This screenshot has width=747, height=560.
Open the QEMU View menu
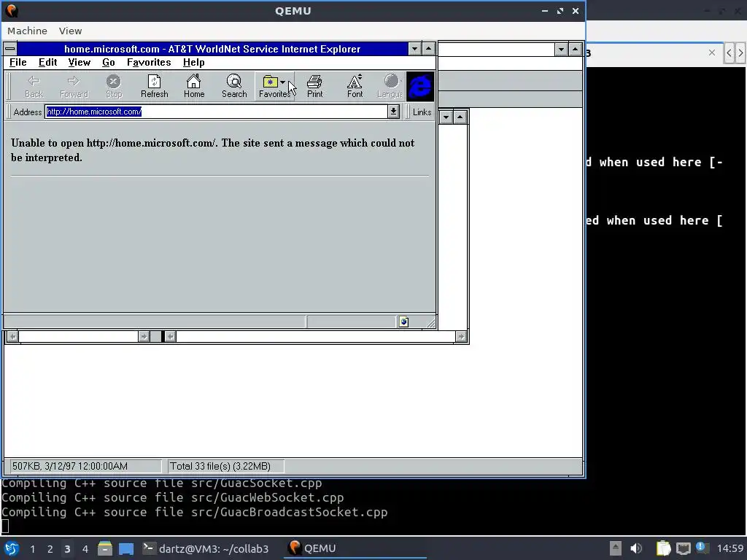71,31
